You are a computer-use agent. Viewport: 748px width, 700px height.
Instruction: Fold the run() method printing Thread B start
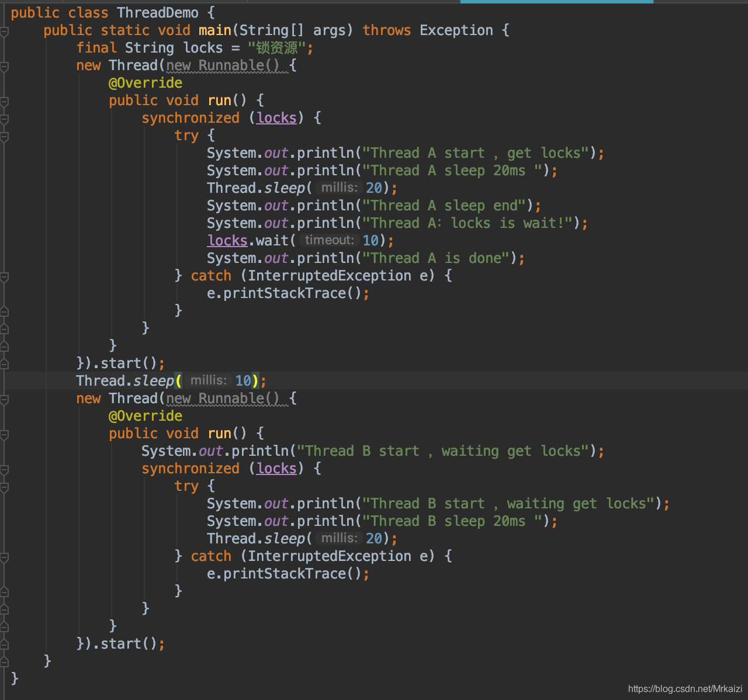(x=4, y=435)
